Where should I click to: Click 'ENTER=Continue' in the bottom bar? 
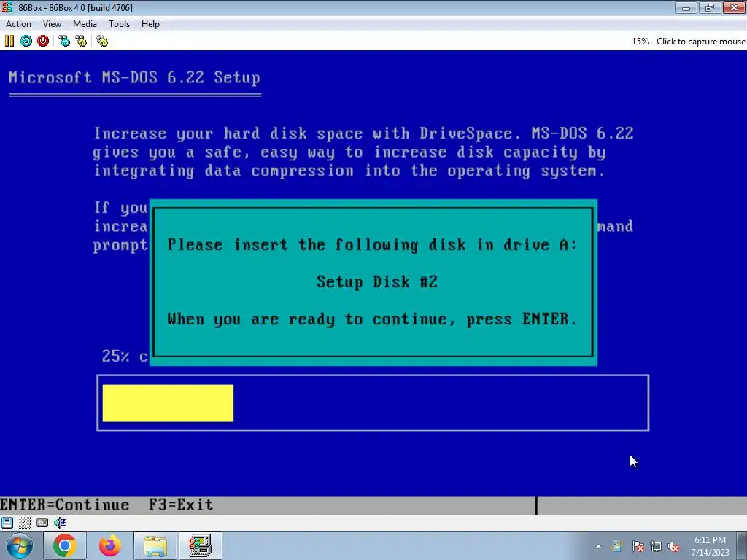[65, 505]
